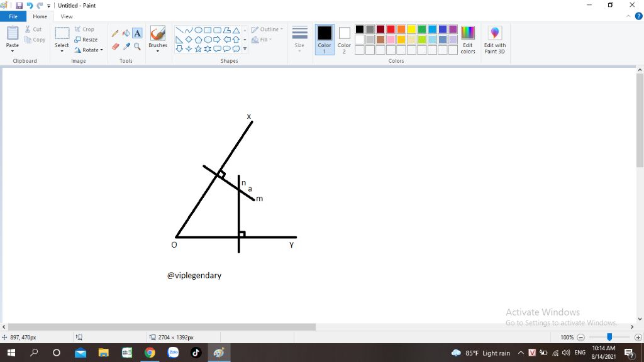
Task: Click the Crop button
Action: pos(85,29)
